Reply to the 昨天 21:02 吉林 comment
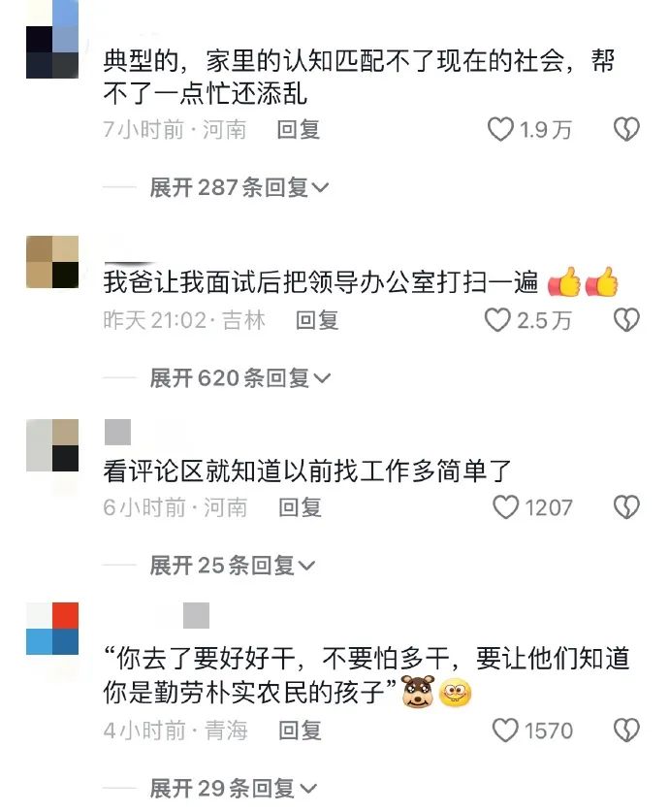This screenshot has width=669, height=812. click(317, 320)
